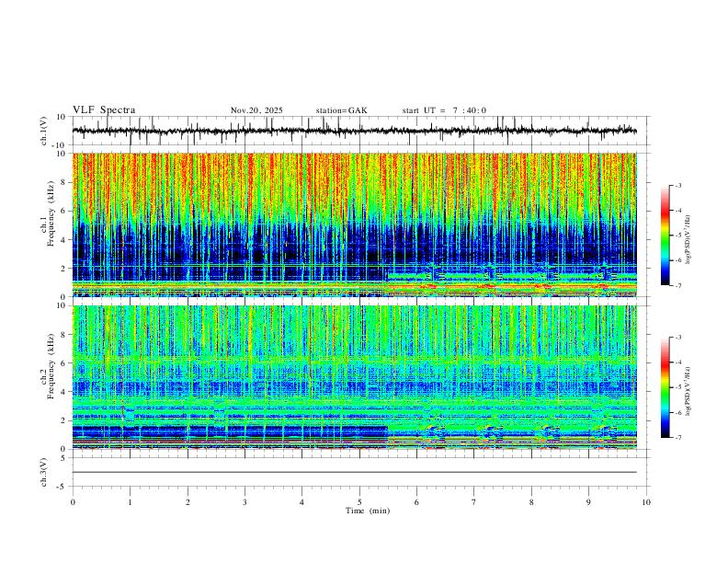The height and width of the screenshot is (563, 728).
Task: Click the time axis tick label '3'
Action: point(245,502)
